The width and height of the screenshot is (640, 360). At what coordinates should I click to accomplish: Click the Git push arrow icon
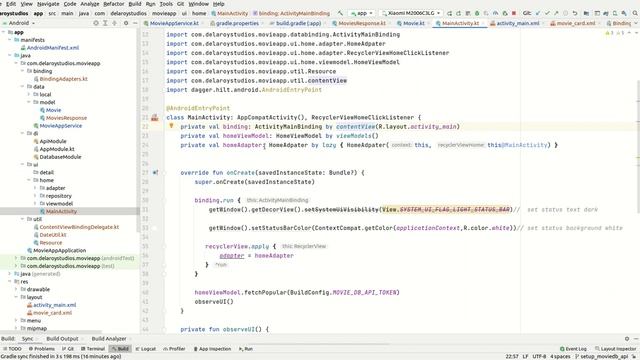(556, 13)
